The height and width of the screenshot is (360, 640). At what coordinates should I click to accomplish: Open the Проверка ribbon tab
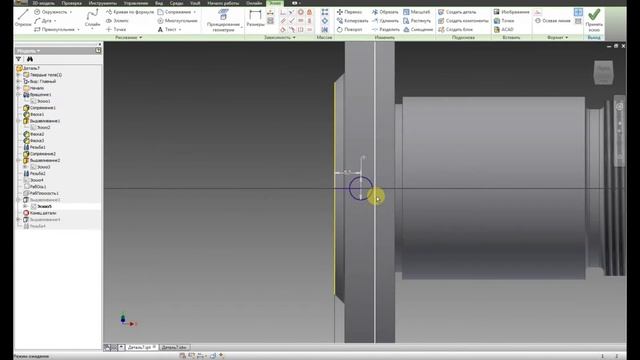[71, 3]
